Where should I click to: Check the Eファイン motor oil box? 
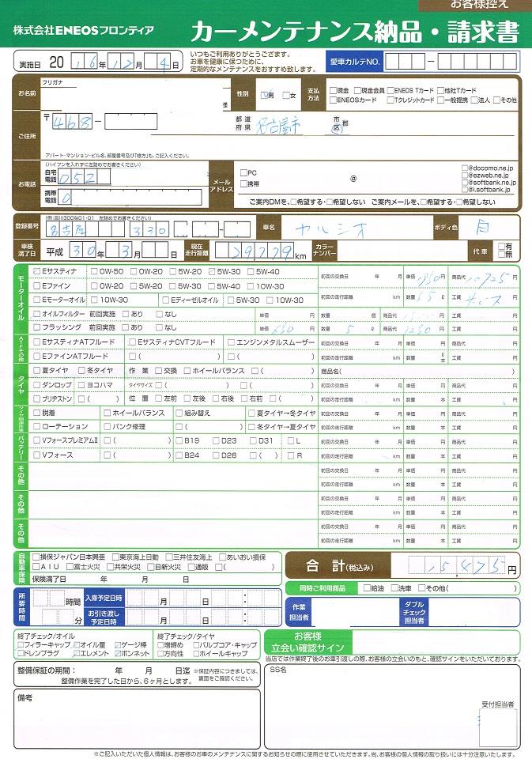(37, 286)
